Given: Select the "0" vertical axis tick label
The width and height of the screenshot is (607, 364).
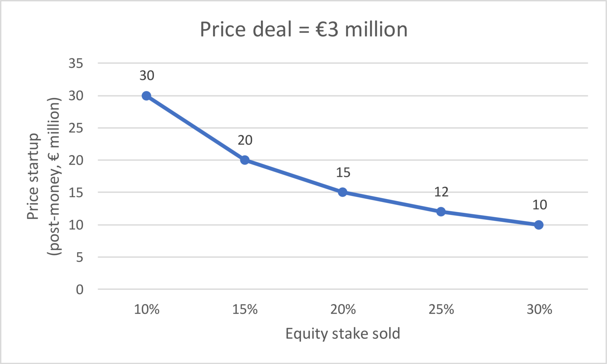Looking at the screenshot, I should (80, 290).
